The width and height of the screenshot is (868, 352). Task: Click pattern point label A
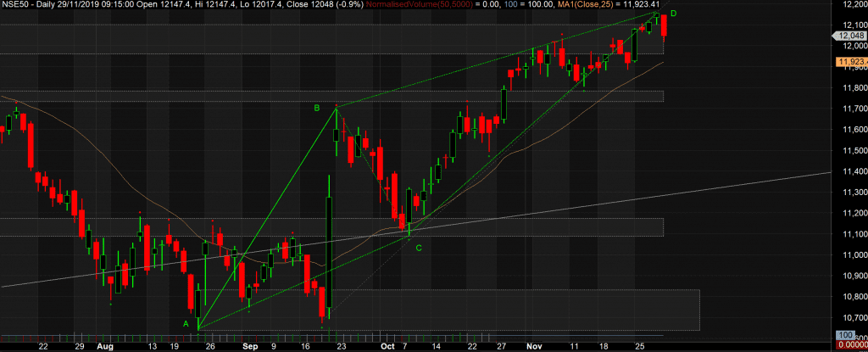[186, 324]
